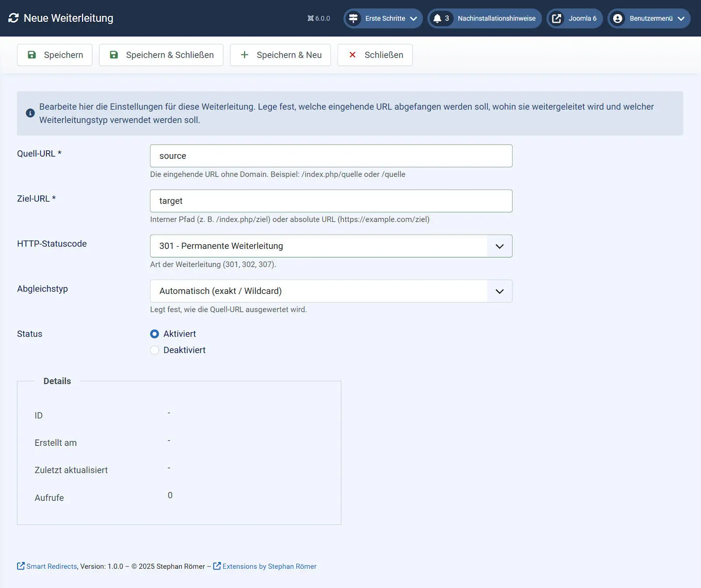Click the red X icon on Schließen
The image size is (701, 588).
(x=352, y=55)
